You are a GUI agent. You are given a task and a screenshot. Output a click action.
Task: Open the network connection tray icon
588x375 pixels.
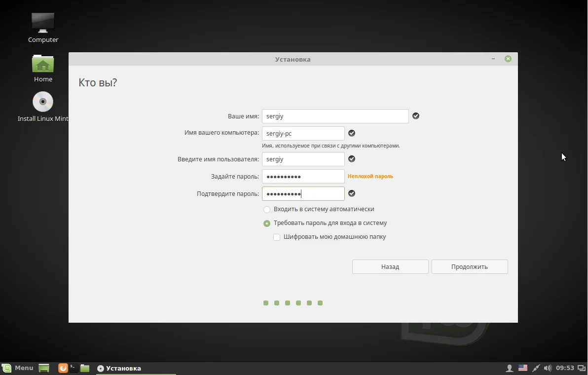pyautogui.click(x=536, y=368)
